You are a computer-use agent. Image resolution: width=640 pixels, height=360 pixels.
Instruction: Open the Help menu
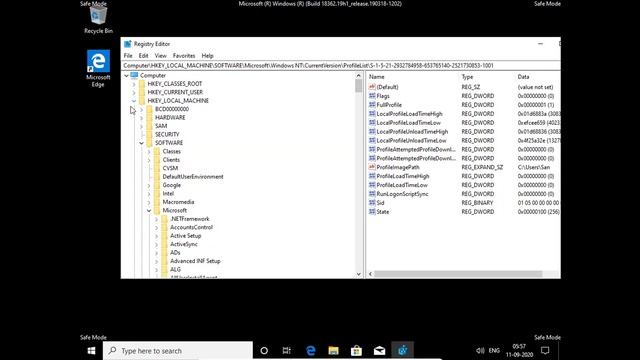tap(207, 56)
